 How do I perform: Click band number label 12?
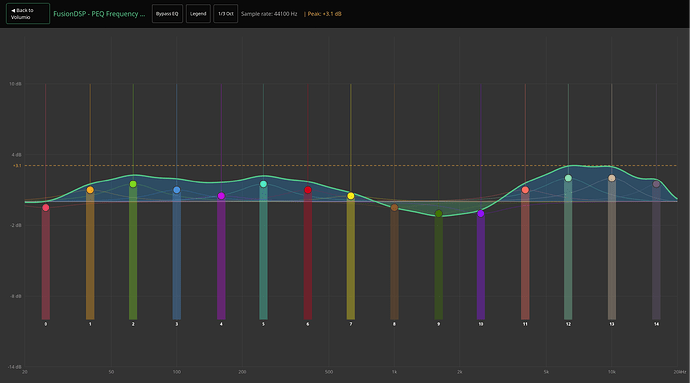click(569, 324)
